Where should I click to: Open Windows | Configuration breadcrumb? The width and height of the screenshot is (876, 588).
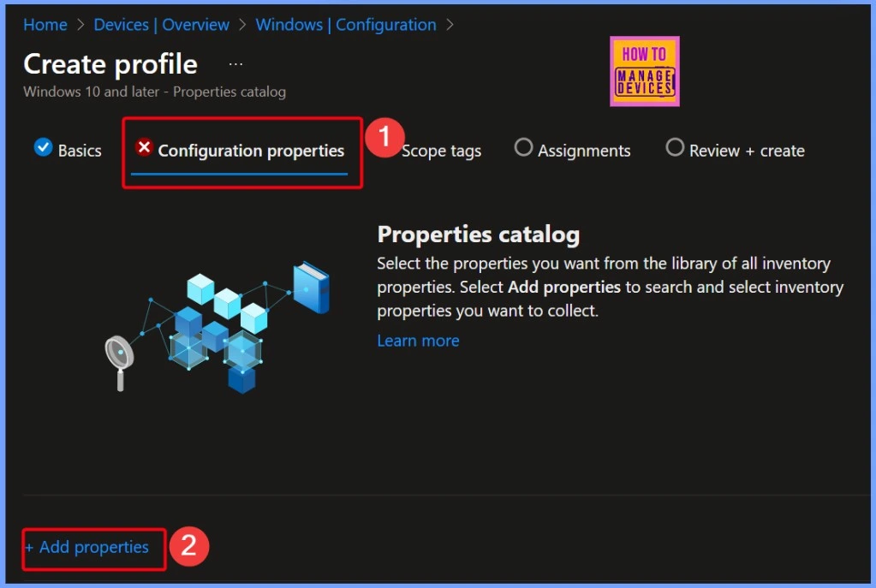point(346,25)
